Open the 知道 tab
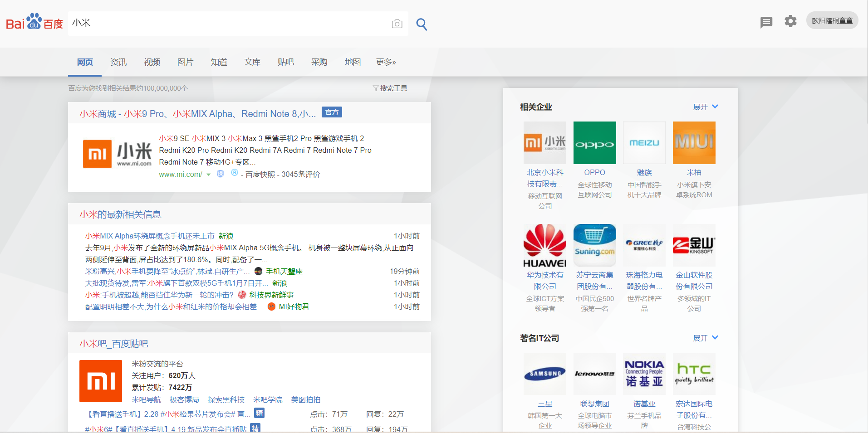 point(219,62)
